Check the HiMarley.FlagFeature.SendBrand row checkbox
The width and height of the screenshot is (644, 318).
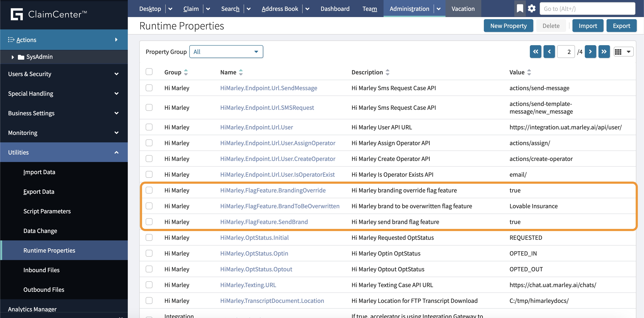tap(149, 222)
